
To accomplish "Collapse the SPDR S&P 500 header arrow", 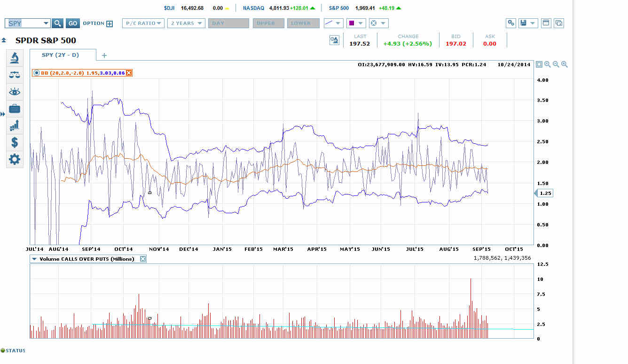I will (4, 40).
